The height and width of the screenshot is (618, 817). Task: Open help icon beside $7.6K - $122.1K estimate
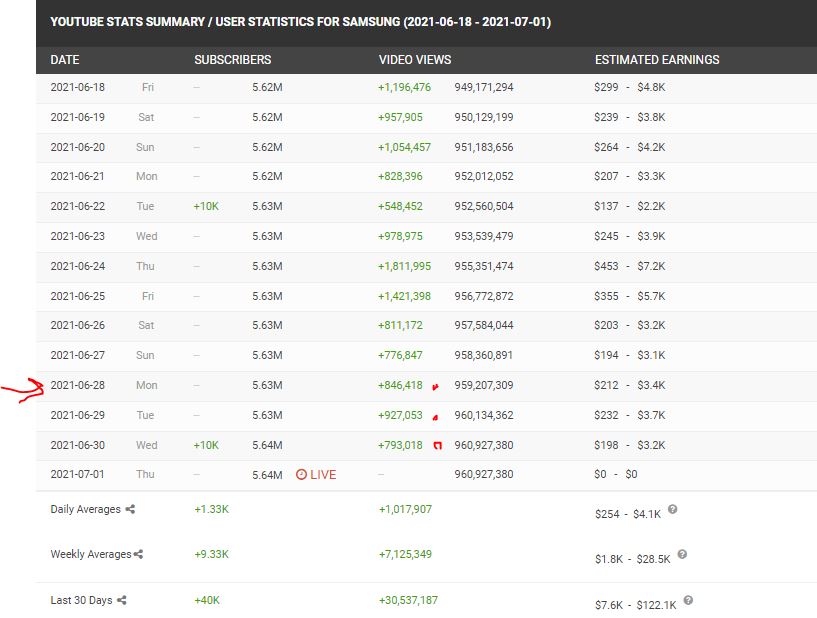click(x=688, y=600)
